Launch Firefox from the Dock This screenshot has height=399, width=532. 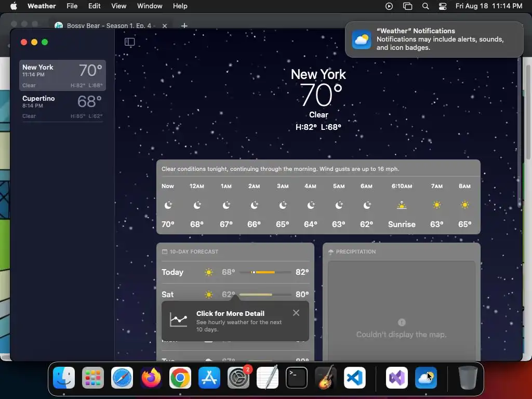point(151,378)
